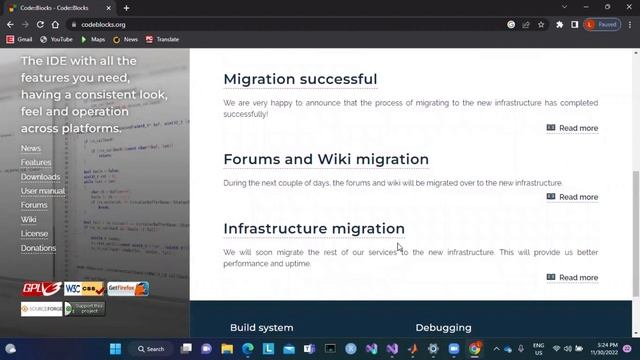Click the SourceForge badge

pyautogui.click(x=42, y=309)
